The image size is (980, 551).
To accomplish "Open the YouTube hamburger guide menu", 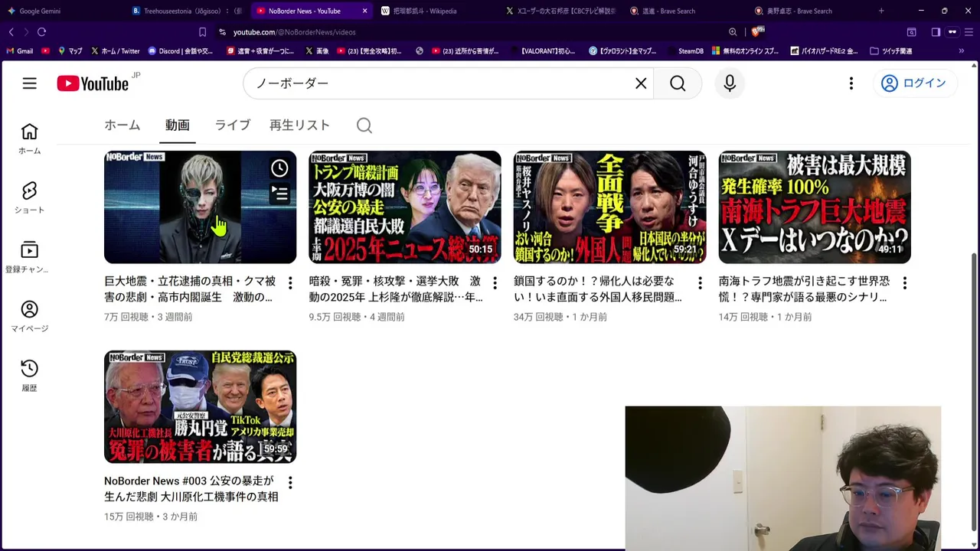I will click(29, 83).
